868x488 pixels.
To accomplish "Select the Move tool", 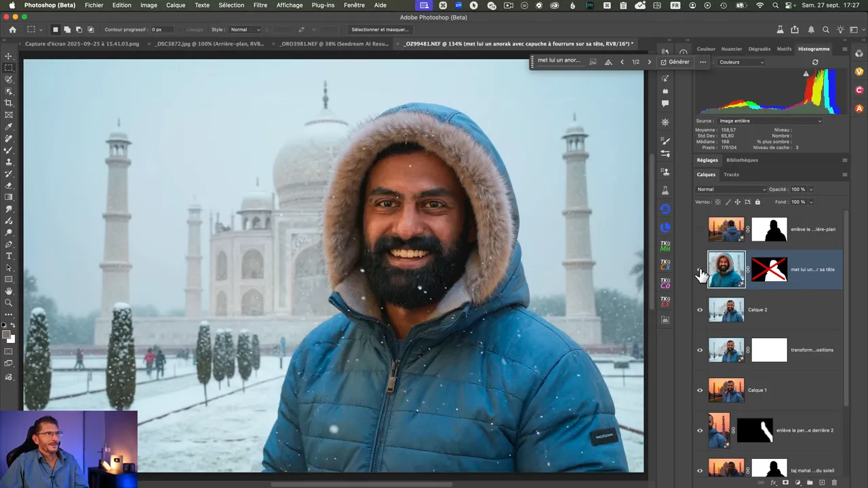I will pyautogui.click(x=9, y=56).
